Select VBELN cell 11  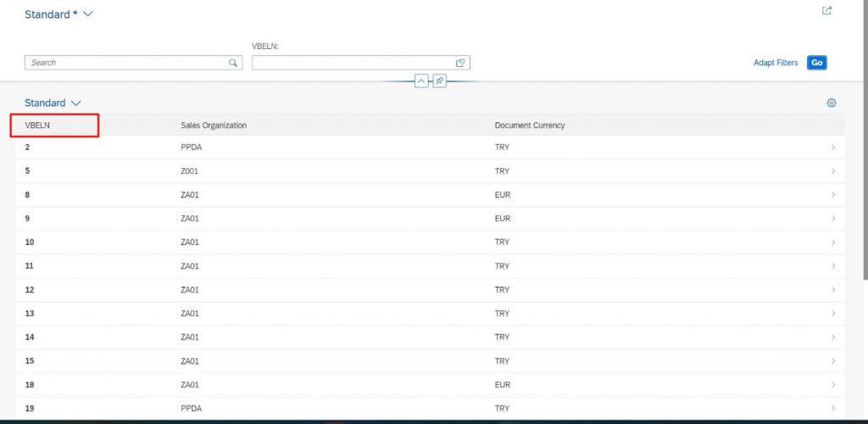30,266
